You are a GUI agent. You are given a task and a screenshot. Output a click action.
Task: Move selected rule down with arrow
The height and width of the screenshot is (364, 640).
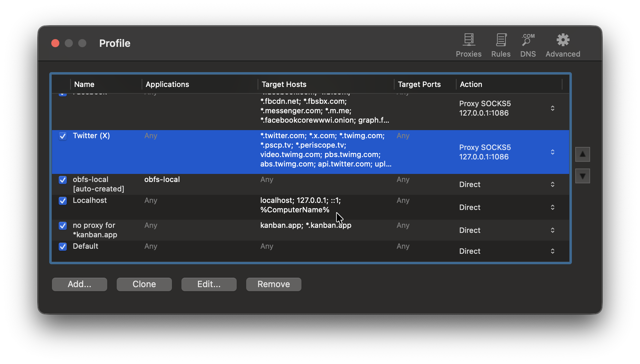point(582,176)
